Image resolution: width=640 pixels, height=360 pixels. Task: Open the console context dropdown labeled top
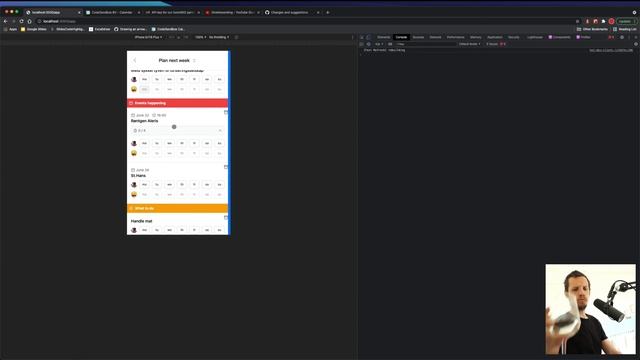[379, 44]
